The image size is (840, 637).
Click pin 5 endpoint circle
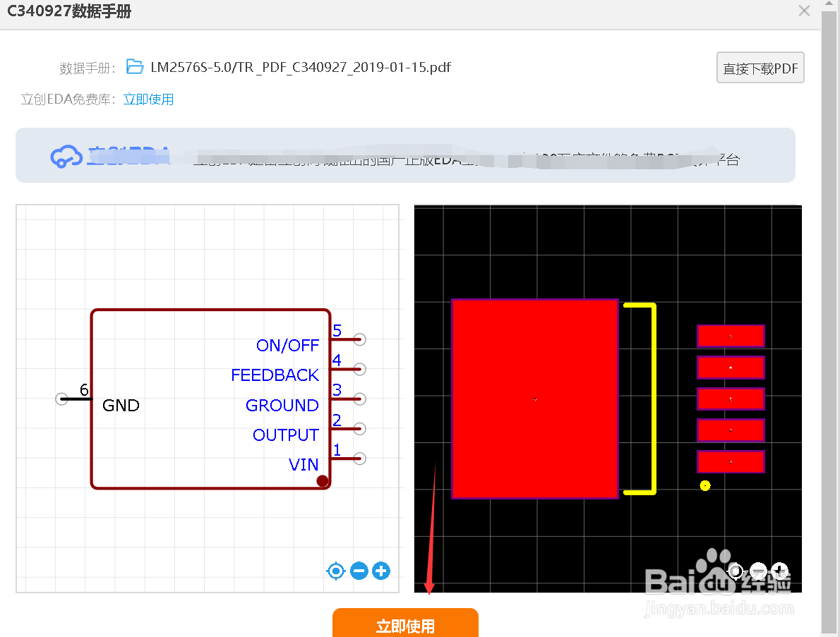360,339
